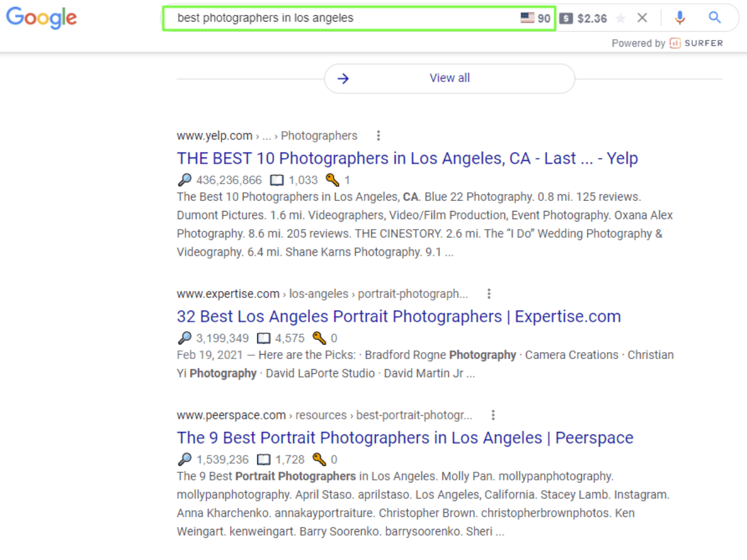Clear the search query with X
Viewport: 747px width, 560px height.
[x=642, y=18]
